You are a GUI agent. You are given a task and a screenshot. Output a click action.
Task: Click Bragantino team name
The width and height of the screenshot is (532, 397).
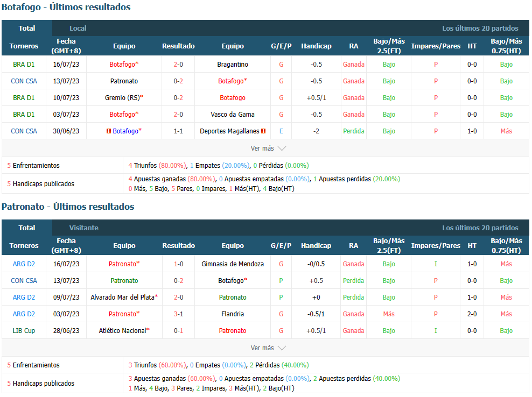pyautogui.click(x=233, y=65)
